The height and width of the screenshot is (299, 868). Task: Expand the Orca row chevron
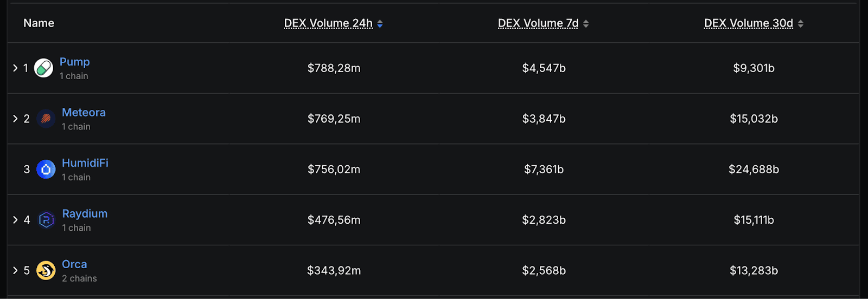point(15,270)
